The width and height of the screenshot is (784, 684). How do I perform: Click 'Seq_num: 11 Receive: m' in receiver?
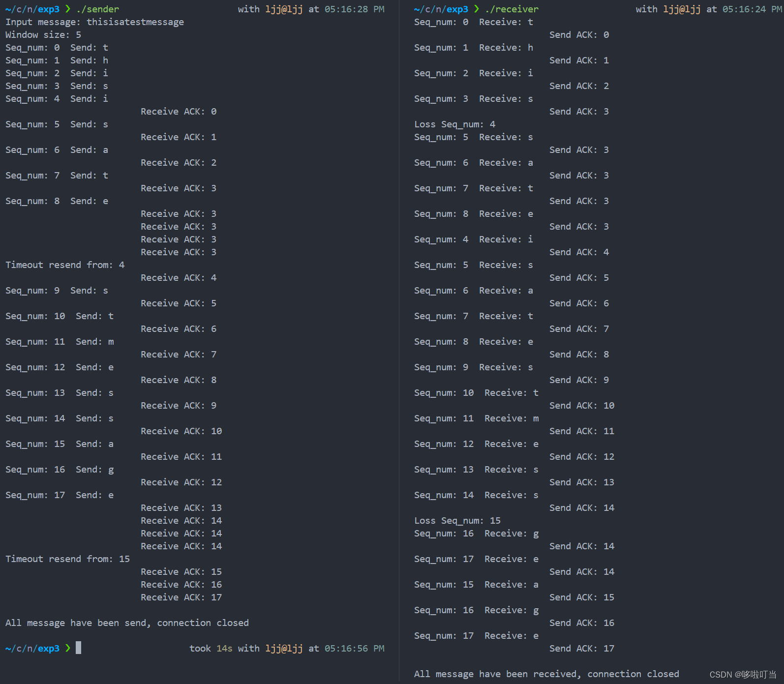click(x=476, y=418)
